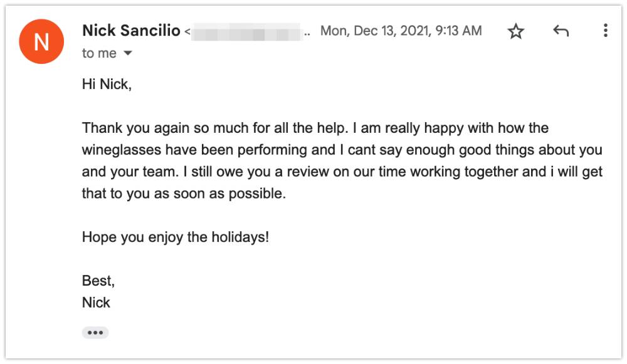627x364 pixels.
Task: Click the reply arrow icon
Action: [x=561, y=31]
